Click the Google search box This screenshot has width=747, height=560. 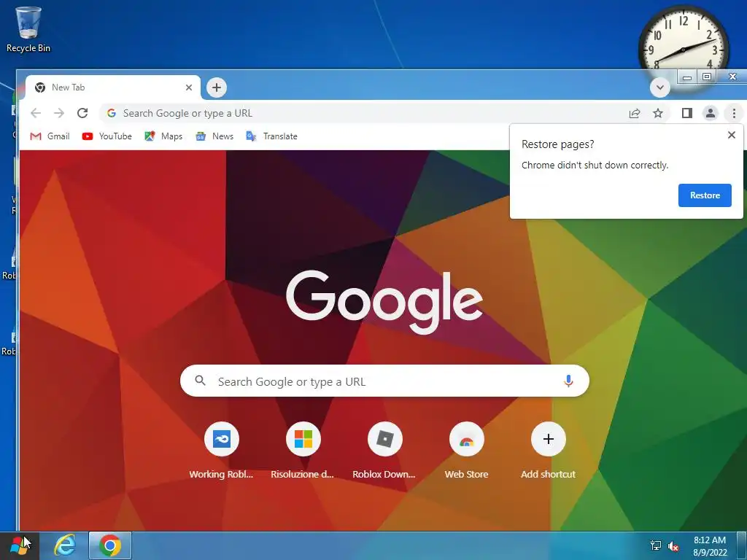click(x=384, y=381)
